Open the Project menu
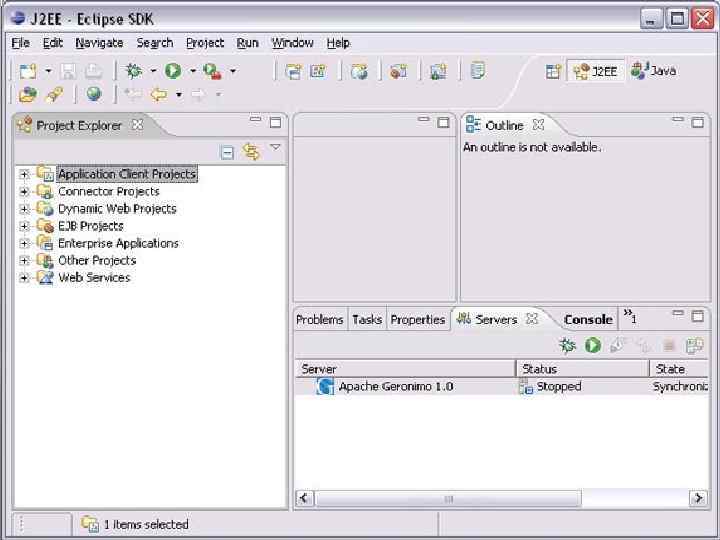 [205, 43]
